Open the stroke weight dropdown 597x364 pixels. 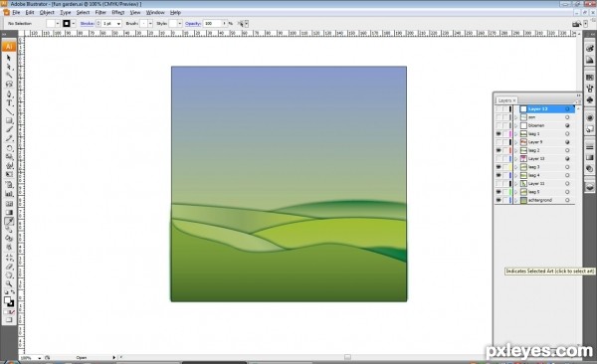click(118, 24)
